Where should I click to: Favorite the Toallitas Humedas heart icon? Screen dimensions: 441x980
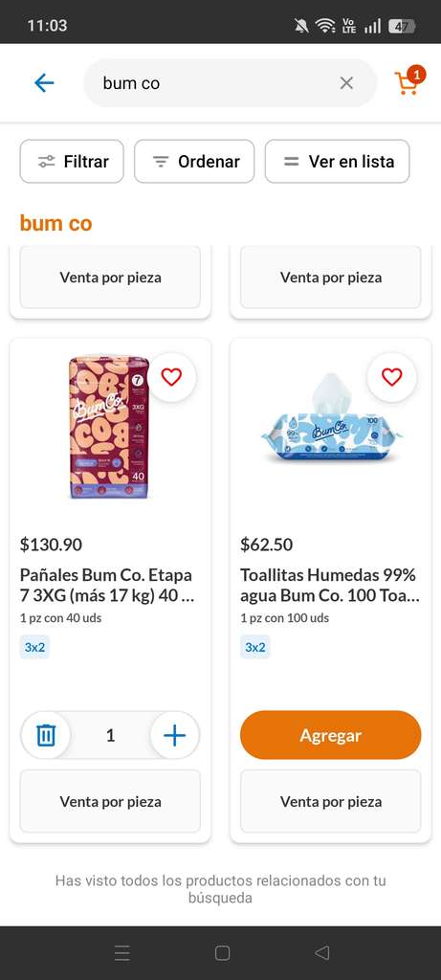pos(391,377)
